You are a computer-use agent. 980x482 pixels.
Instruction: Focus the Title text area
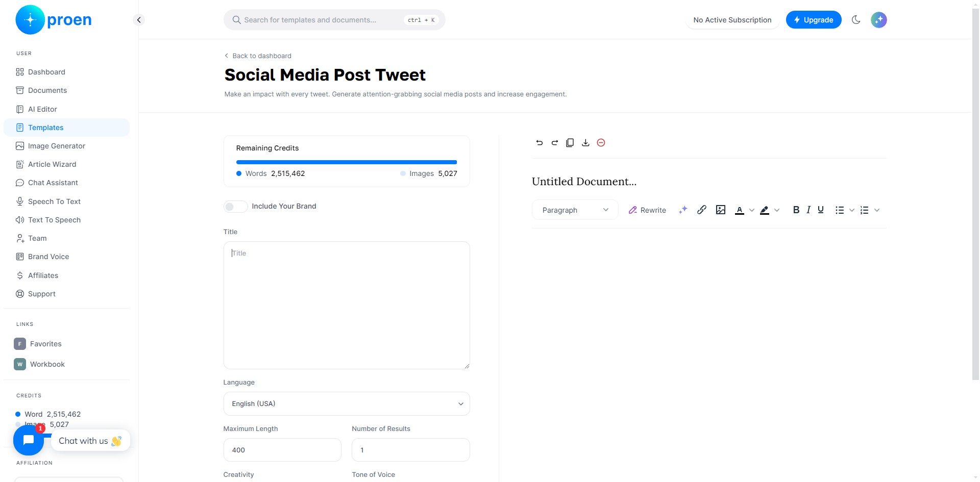[x=347, y=305]
